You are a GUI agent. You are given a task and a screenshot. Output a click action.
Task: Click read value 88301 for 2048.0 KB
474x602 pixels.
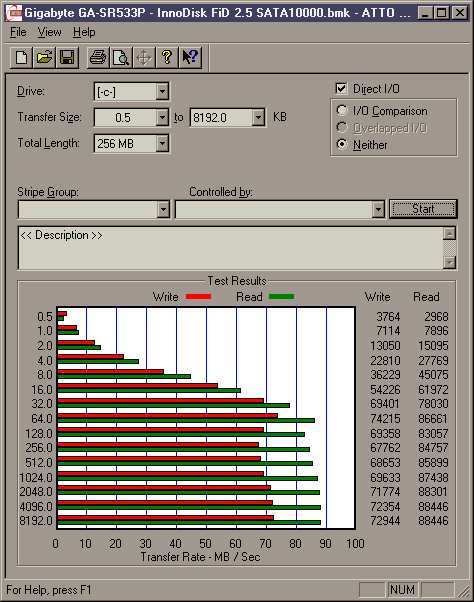tap(433, 492)
